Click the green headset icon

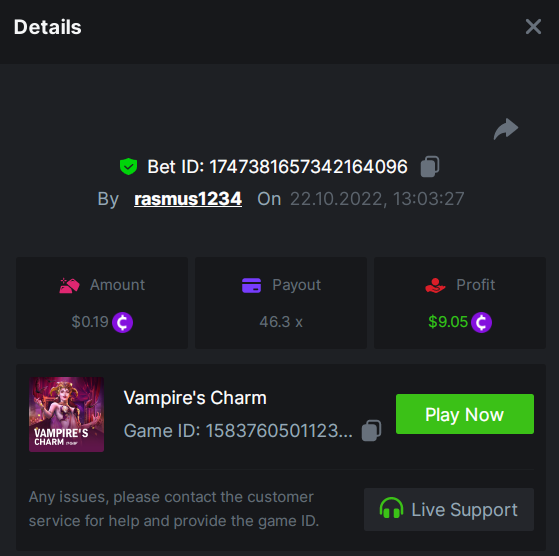pos(391,508)
